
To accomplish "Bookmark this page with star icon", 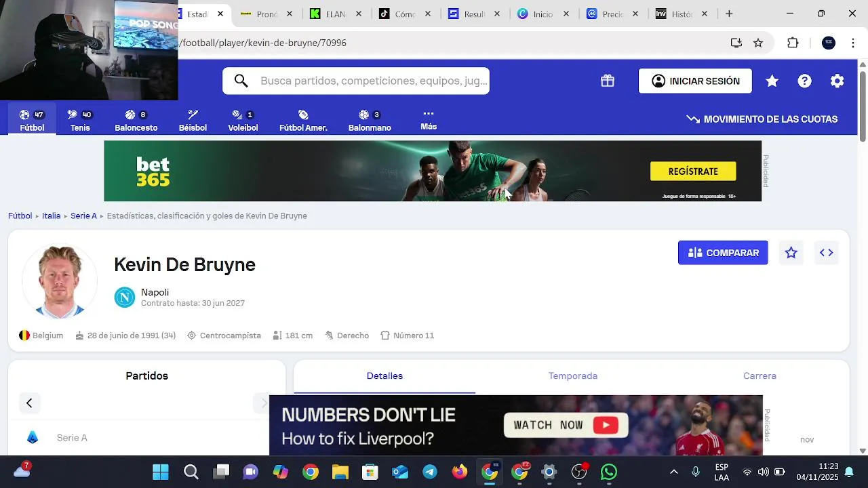I will 758,43.
